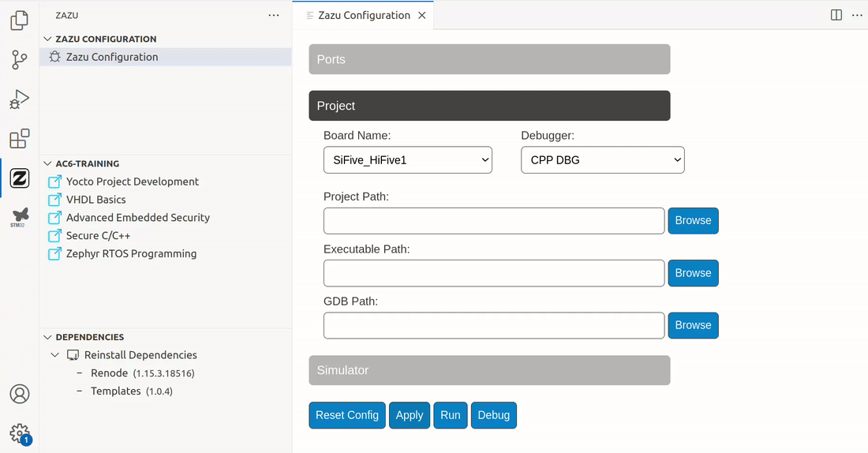868x453 pixels.
Task: Open the ZAZU sidebar more actions menu
Action: (x=274, y=16)
